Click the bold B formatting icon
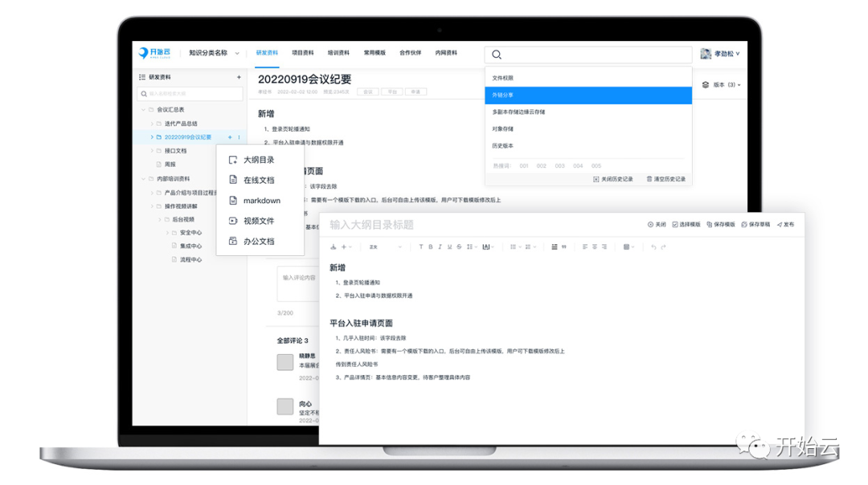 431,247
